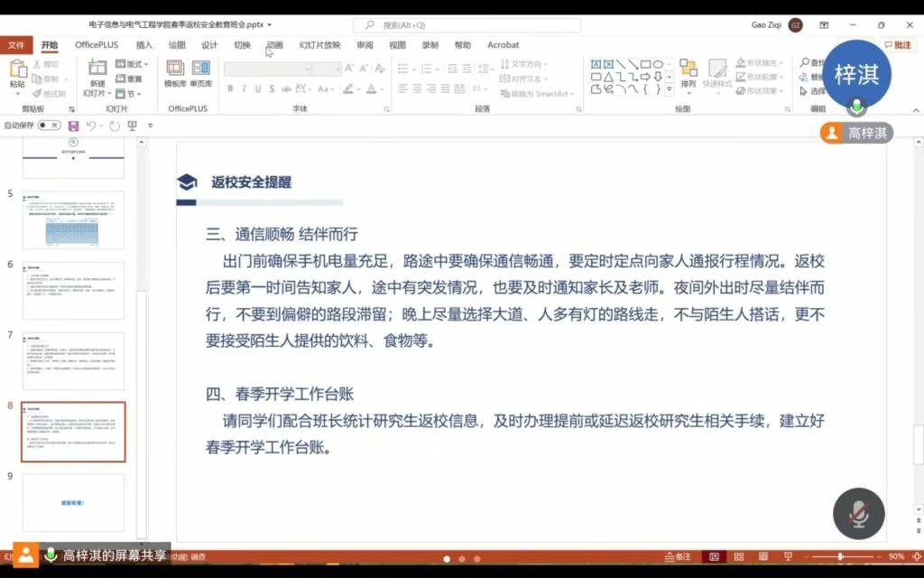Click the Bold formatting button

click(x=231, y=89)
